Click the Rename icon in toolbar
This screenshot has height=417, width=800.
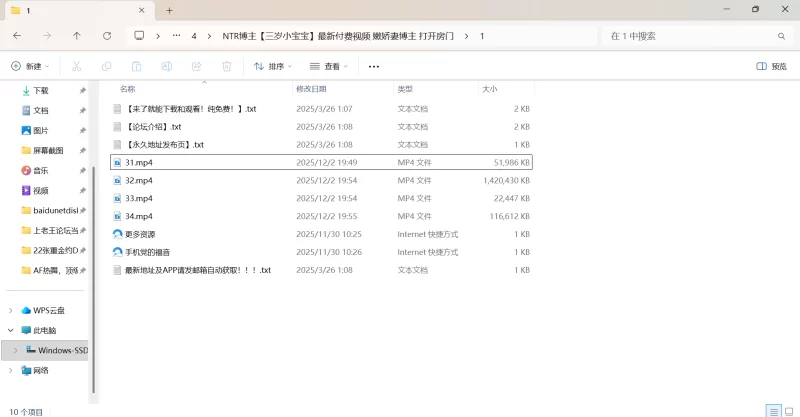[x=167, y=67]
